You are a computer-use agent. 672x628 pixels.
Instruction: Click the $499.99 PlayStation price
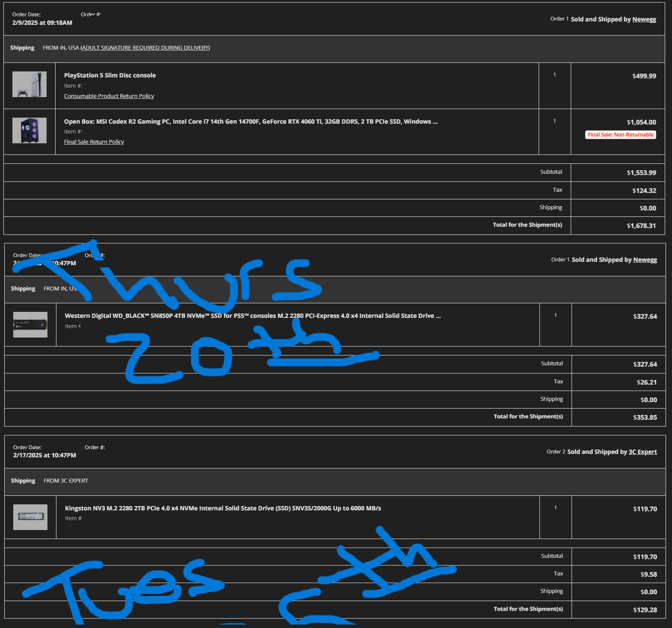(644, 76)
